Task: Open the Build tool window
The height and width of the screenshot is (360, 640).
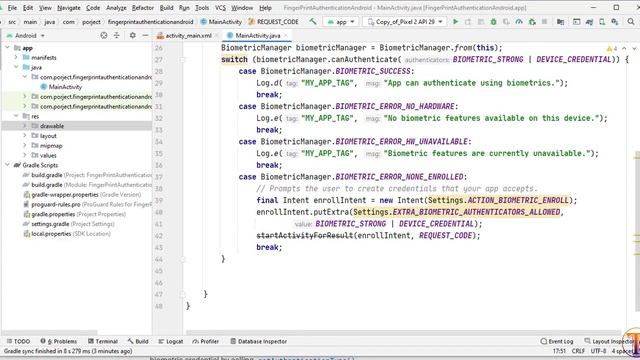Action: [138, 341]
